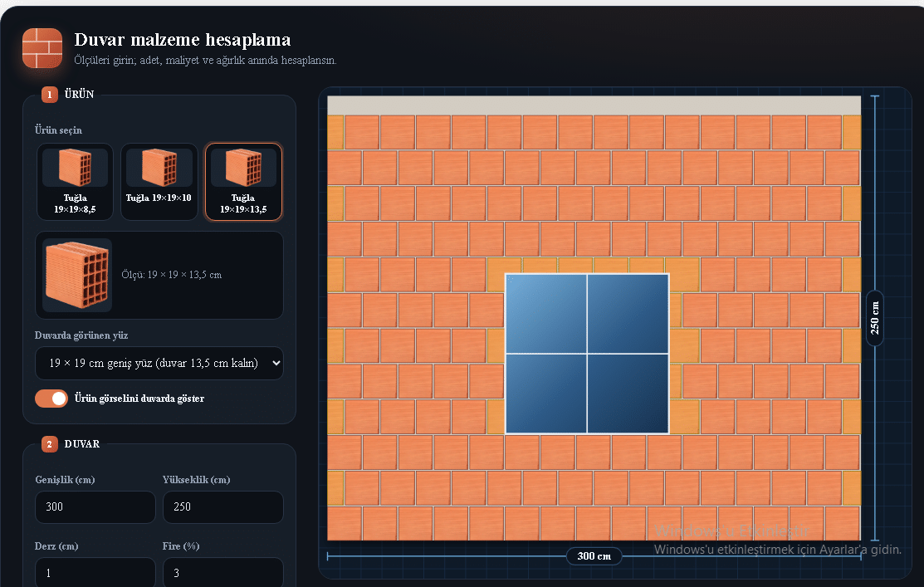
Task: Click the 250 cm height dimension label
Action: pos(874,318)
